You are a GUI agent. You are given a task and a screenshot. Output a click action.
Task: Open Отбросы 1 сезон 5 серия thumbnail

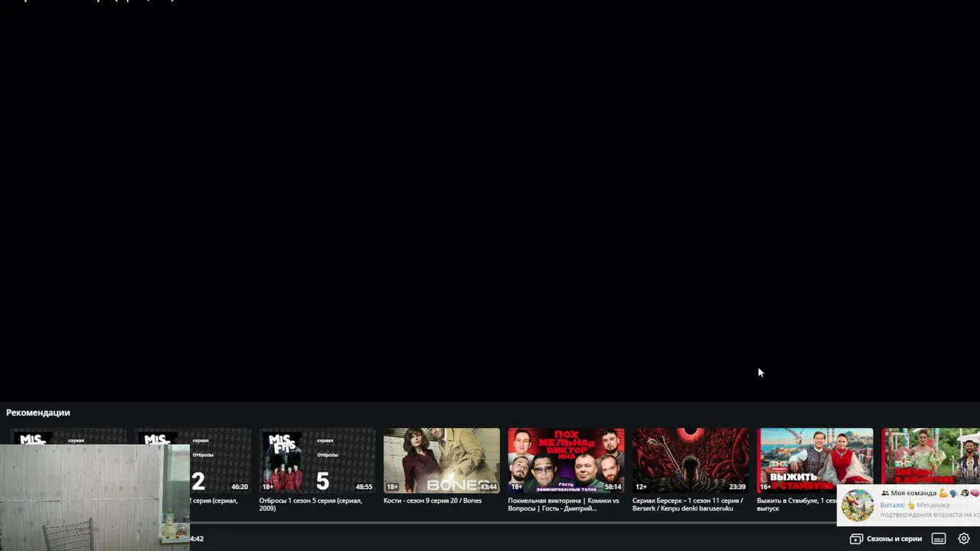pos(317,460)
